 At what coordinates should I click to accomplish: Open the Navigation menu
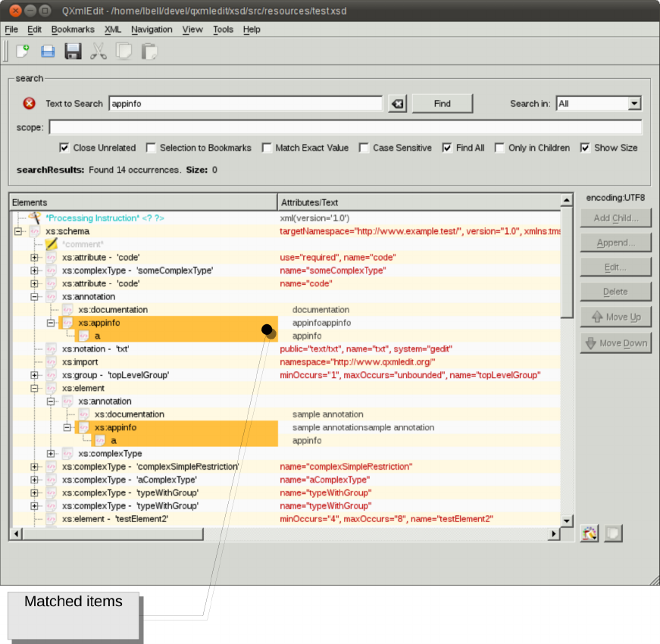(x=152, y=30)
